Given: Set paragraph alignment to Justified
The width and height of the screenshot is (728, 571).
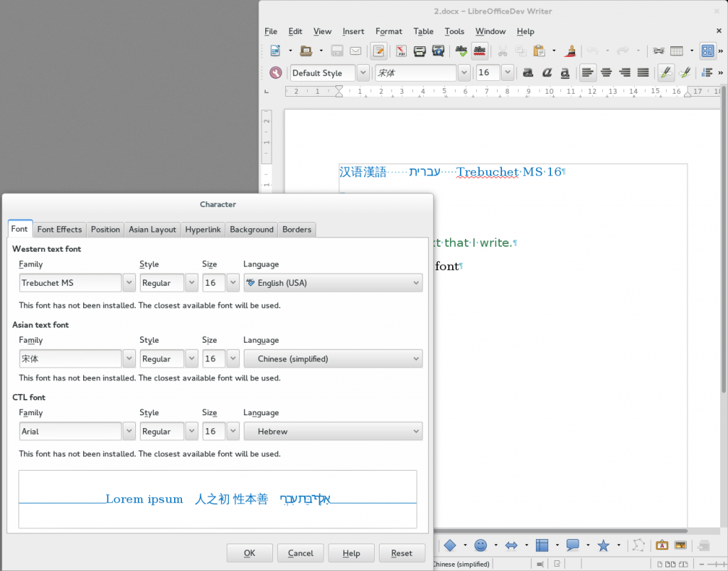Looking at the screenshot, I should point(643,73).
